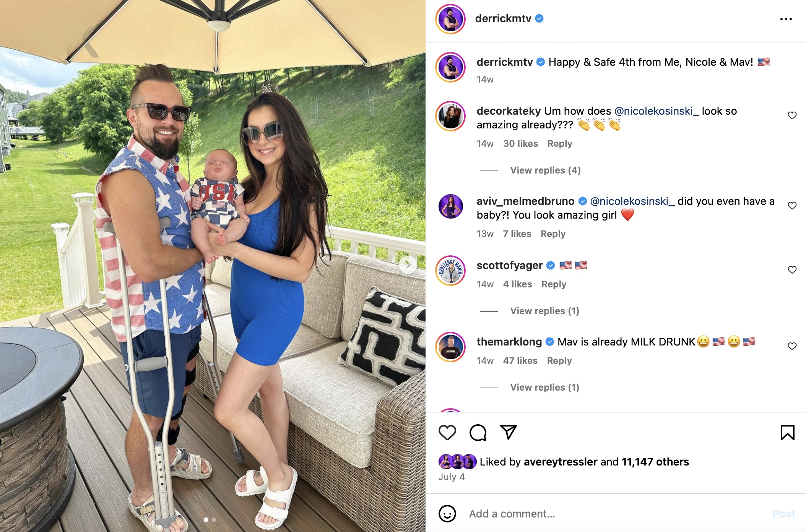Like aviv_melmedbruno's comment
Screen dimensions: 806x532
click(x=792, y=206)
